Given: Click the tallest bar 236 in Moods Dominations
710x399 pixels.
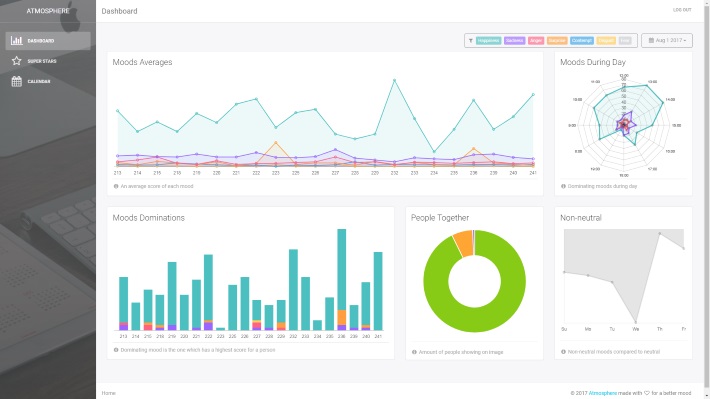Looking at the screenshot, I should [341, 279].
